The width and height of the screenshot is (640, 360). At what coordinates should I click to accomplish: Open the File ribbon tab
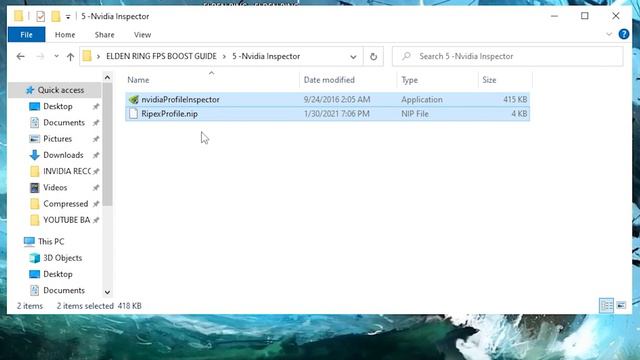27,35
